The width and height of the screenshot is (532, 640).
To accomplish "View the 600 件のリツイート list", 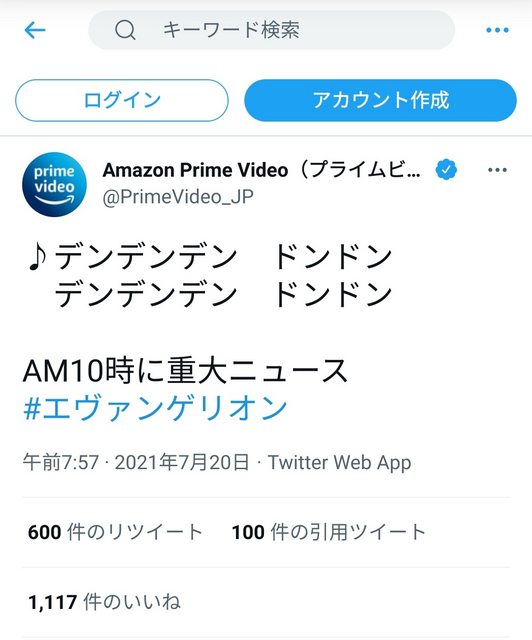I will click(x=115, y=532).
